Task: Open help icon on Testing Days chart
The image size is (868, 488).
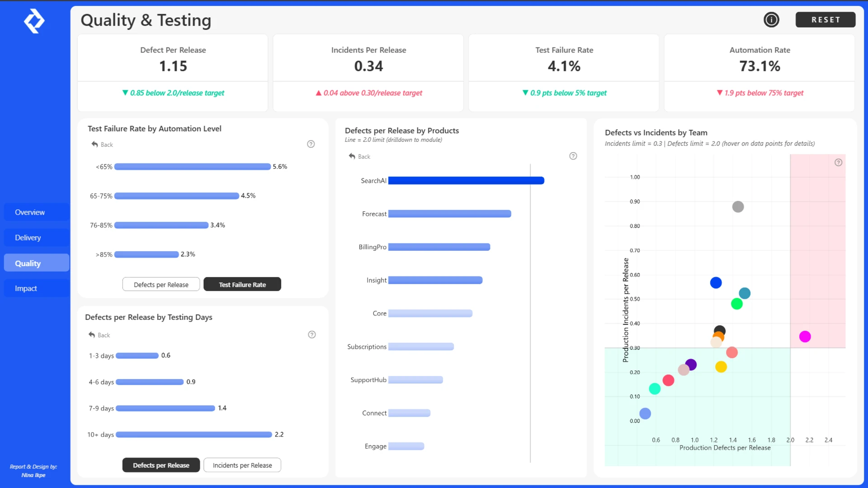Action: (x=312, y=335)
